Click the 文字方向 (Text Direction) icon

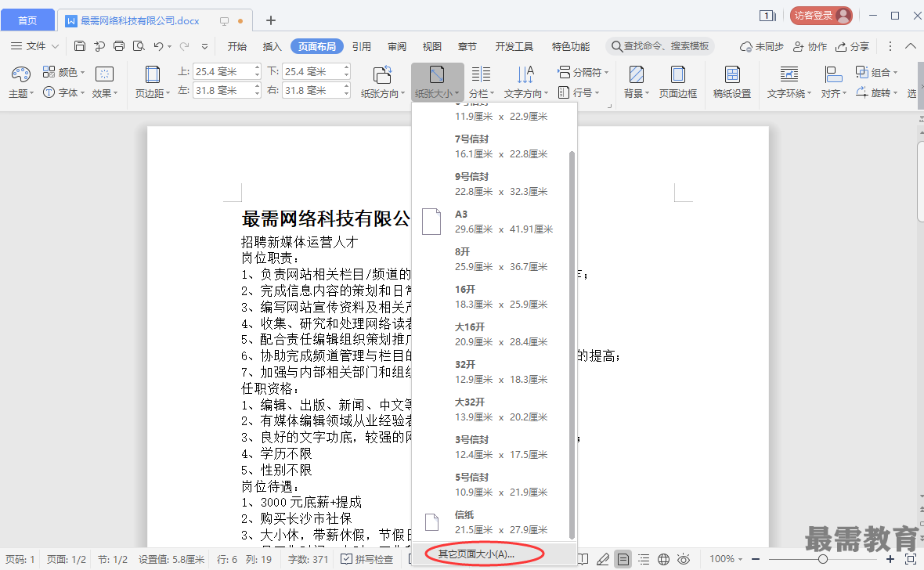(525, 74)
